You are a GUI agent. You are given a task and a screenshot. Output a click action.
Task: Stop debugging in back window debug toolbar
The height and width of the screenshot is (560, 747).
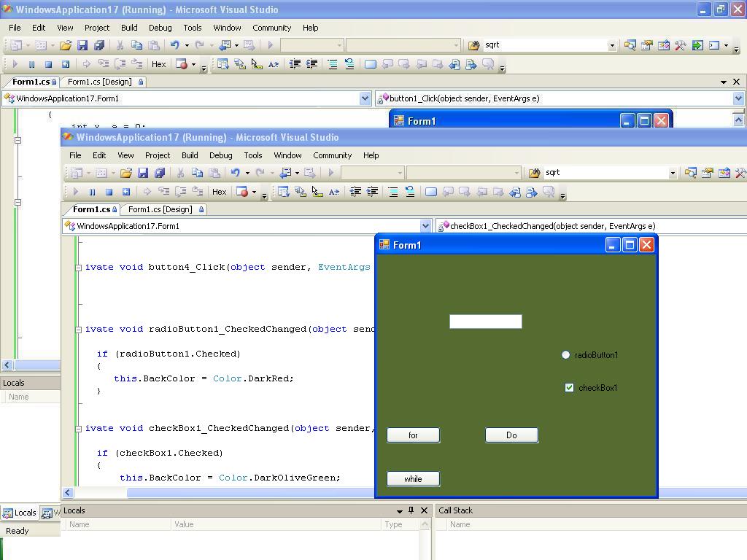tap(48, 64)
